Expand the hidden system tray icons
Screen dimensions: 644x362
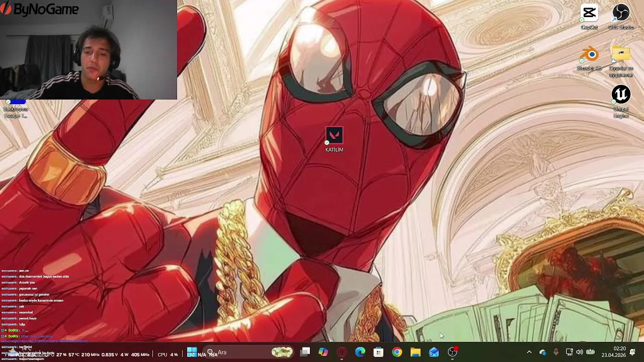pos(529,352)
